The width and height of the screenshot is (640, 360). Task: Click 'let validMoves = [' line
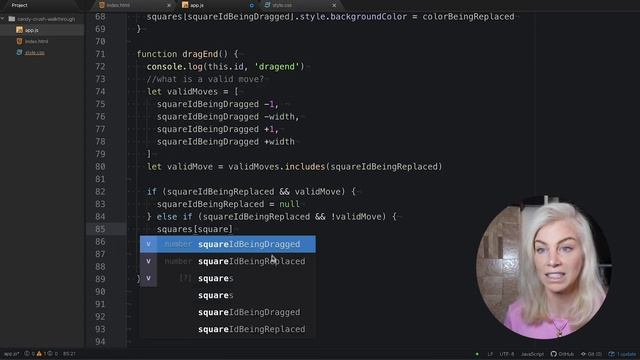pos(192,92)
